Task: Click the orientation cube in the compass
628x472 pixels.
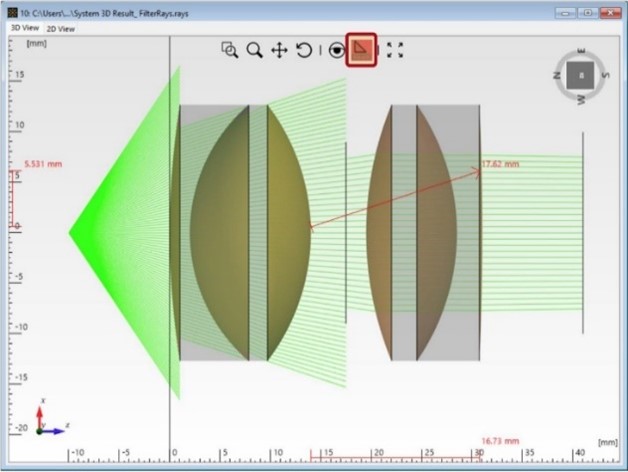Action: click(580, 75)
